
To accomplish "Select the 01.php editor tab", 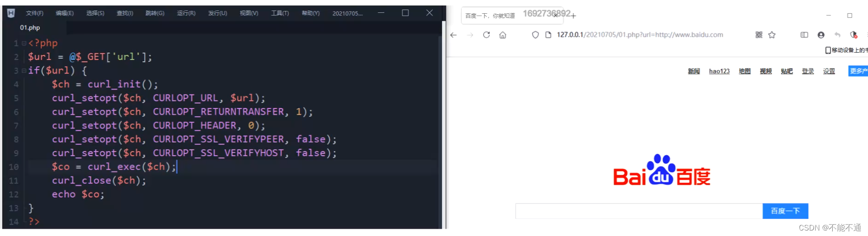I will click(x=30, y=27).
